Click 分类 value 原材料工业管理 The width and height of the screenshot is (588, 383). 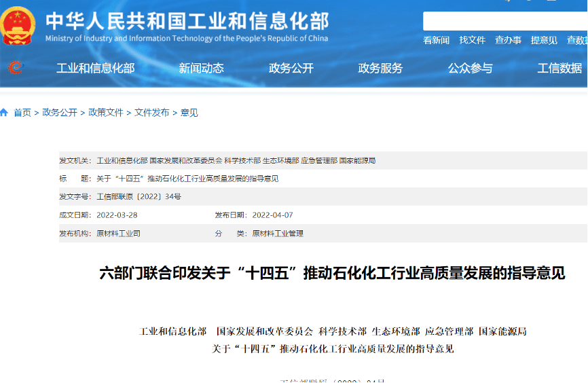click(278, 234)
